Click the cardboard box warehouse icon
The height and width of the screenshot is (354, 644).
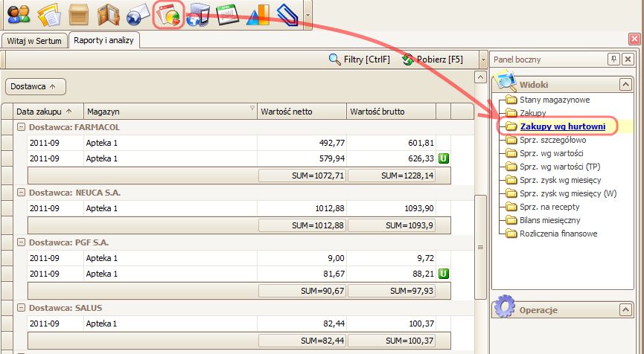(79, 13)
